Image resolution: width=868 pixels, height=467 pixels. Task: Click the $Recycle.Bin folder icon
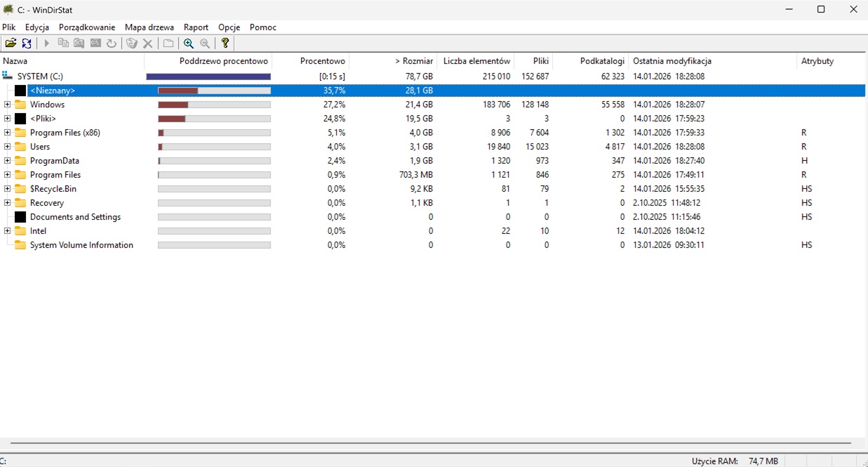click(20, 189)
